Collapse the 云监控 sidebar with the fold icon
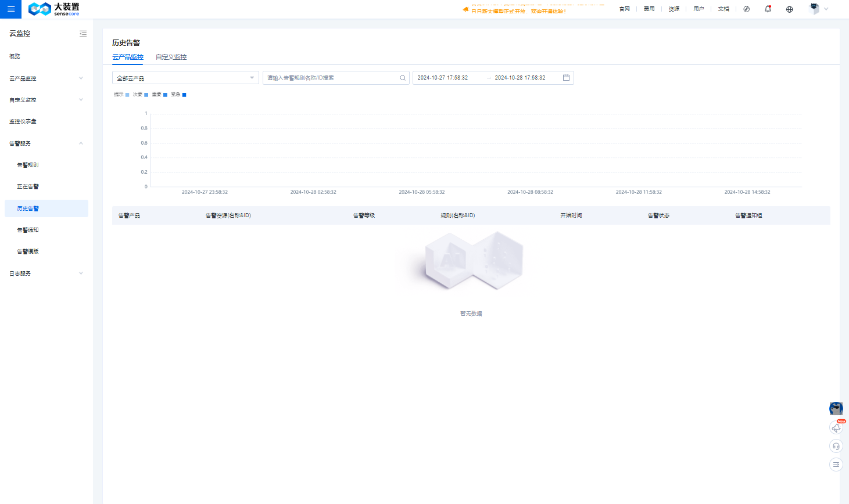849x504 pixels. point(83,34)
